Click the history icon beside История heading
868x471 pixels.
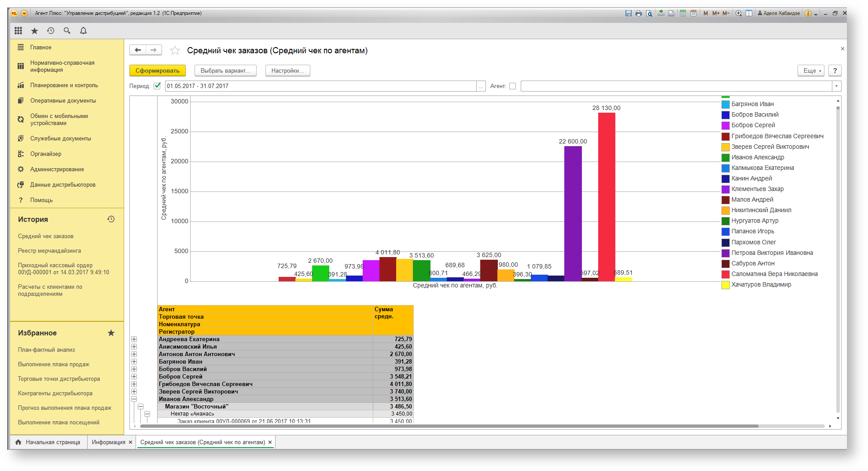coord(111,219)
